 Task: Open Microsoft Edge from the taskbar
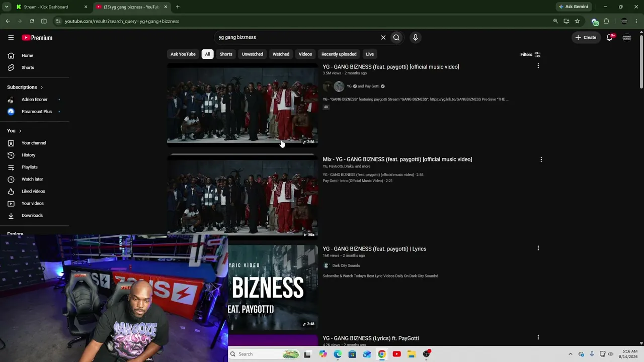point(338,354)
